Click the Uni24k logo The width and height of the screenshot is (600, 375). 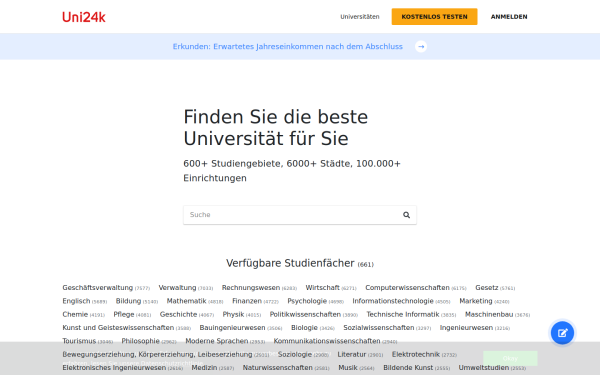coord(84,17)
